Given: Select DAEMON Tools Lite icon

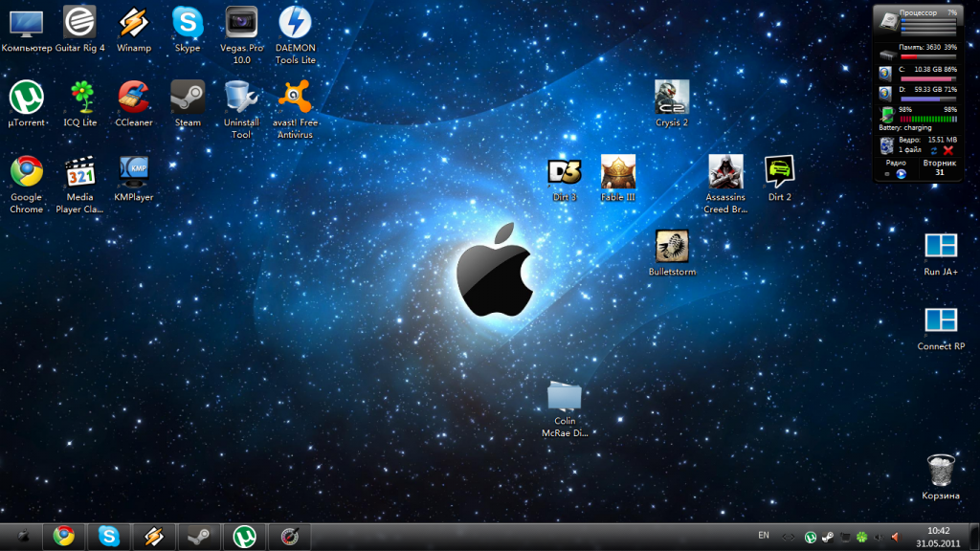Looking at the screenshot, I should pos(295,35).
